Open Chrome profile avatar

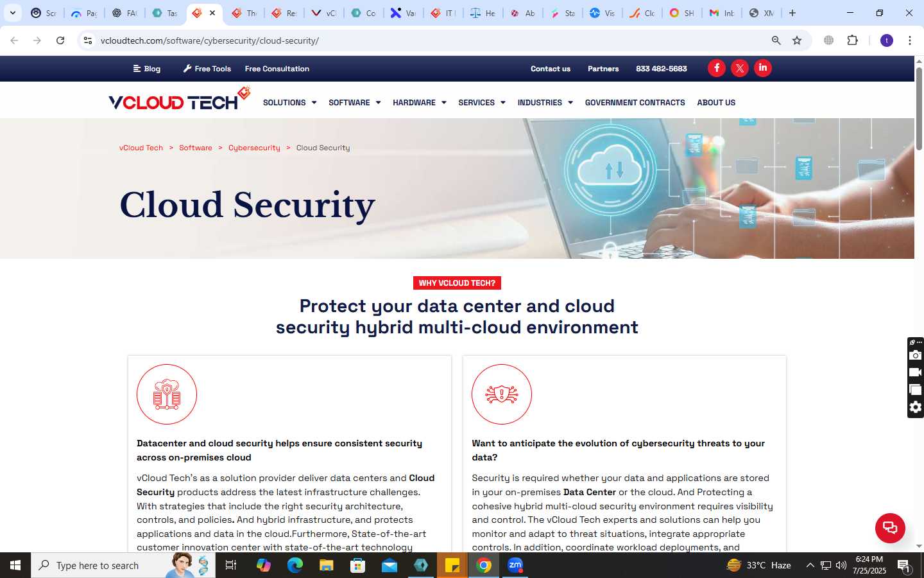[x=887, y=40]
